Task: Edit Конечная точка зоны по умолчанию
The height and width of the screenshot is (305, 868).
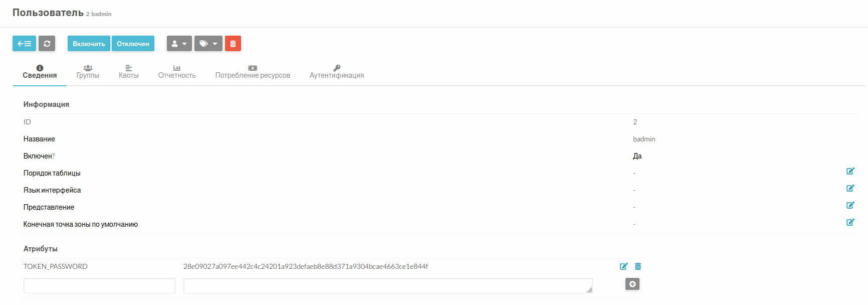Action: (x=850, y=222)
